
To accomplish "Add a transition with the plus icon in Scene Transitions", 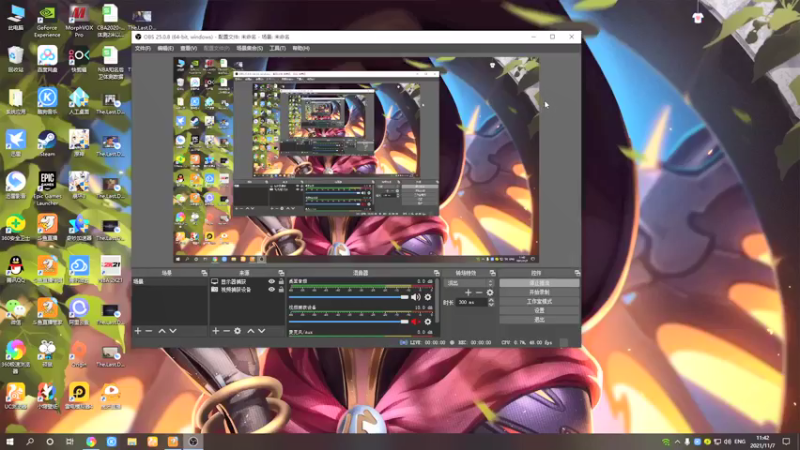I will pyautogui.click(x=468, y=292).
